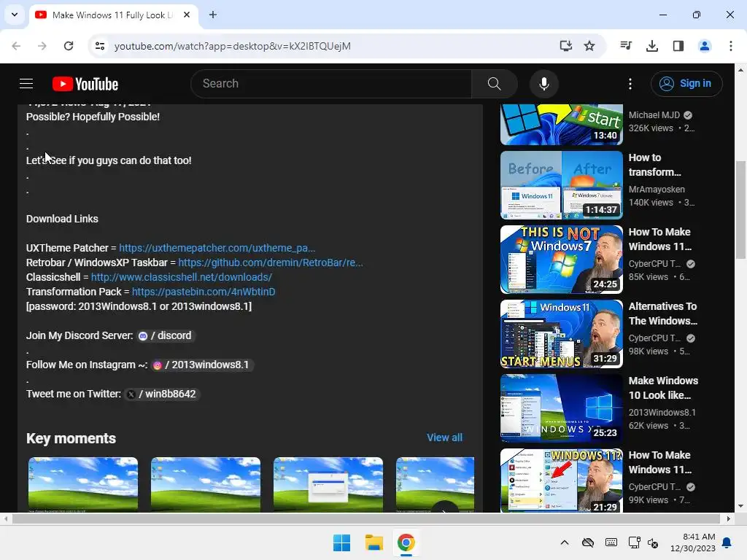The width and height of the screenshot is (747, 560).
Task: Click the horizontal scrollbar
Action: [x=366, y=519]
